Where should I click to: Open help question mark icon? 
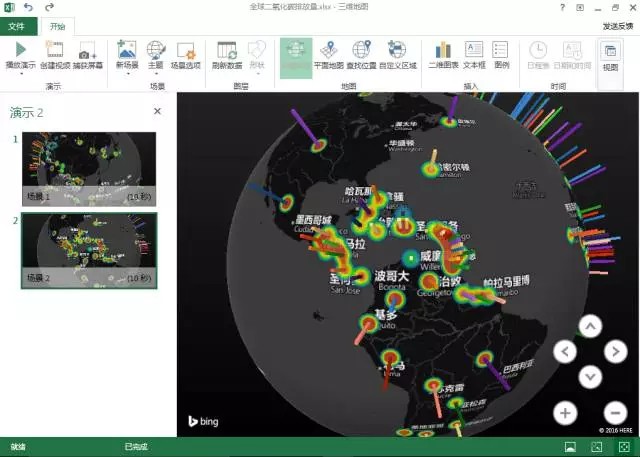(x=562, y=7)
